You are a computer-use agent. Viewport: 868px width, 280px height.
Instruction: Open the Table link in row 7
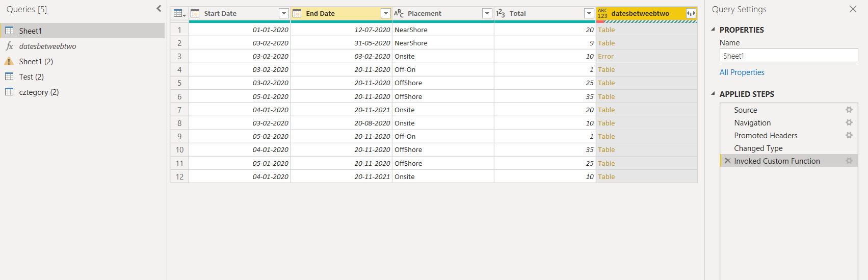pyautogui.click(x=607, y=110)
